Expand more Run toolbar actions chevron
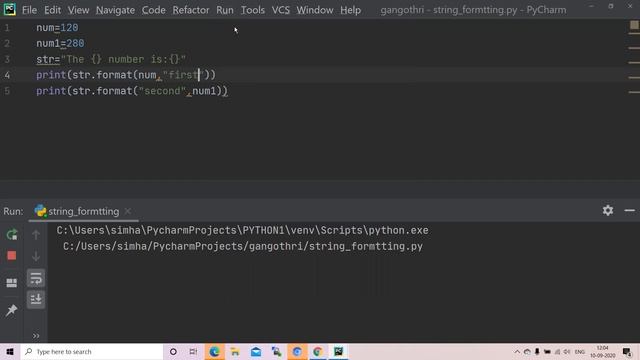This screenshot has height=360, width=640. [x=36, y=336]
